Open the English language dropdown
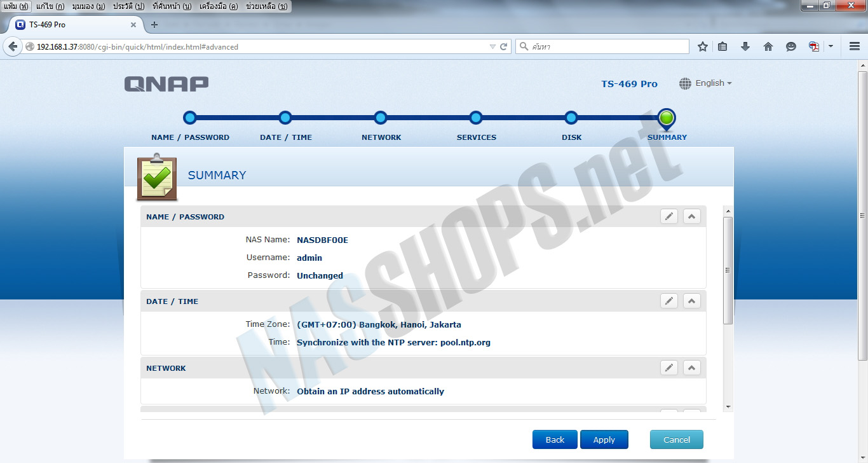 pos(714,83)
